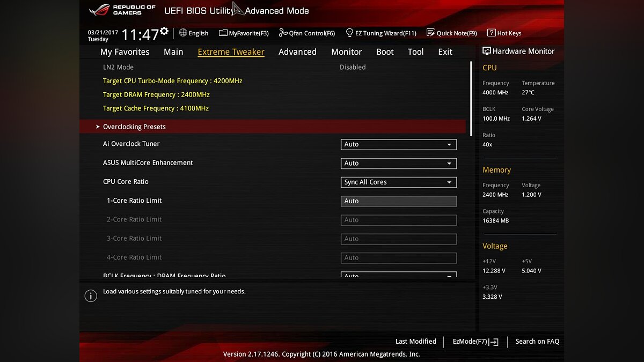Click the EzMode exit arrow icon
The height and width of the screenshot is (362, 644).
click(494, 342)
